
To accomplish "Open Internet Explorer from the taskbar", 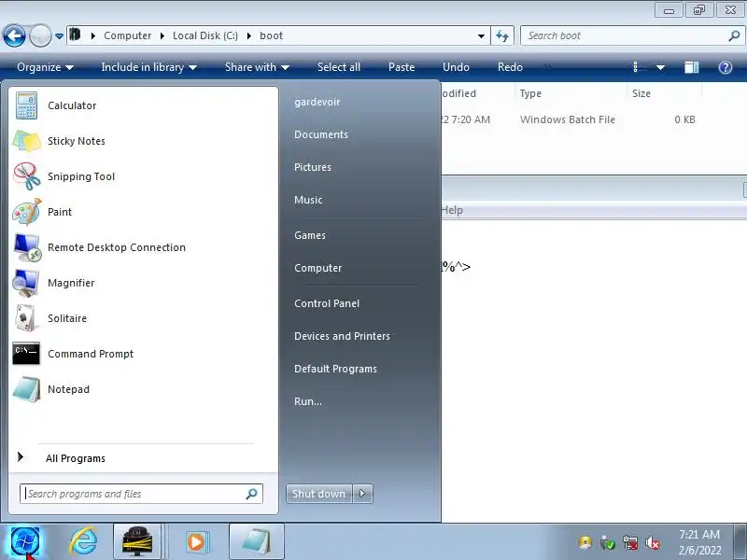I will click(x=83, y=542).
